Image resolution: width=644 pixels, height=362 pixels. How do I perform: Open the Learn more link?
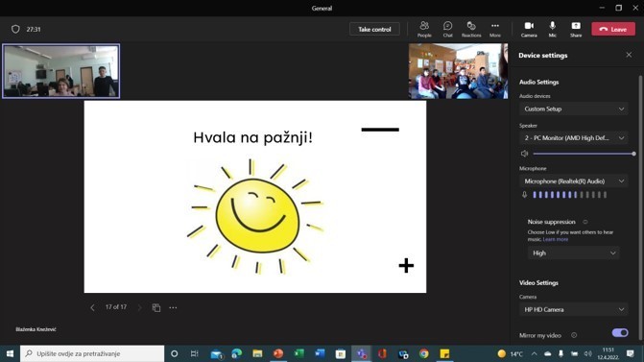coord(556,239)
